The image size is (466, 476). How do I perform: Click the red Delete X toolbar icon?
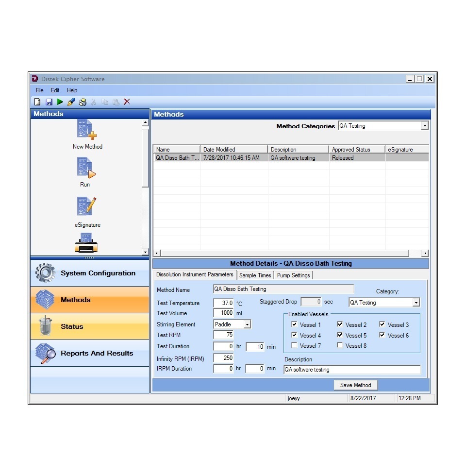[x=127, y=102]
